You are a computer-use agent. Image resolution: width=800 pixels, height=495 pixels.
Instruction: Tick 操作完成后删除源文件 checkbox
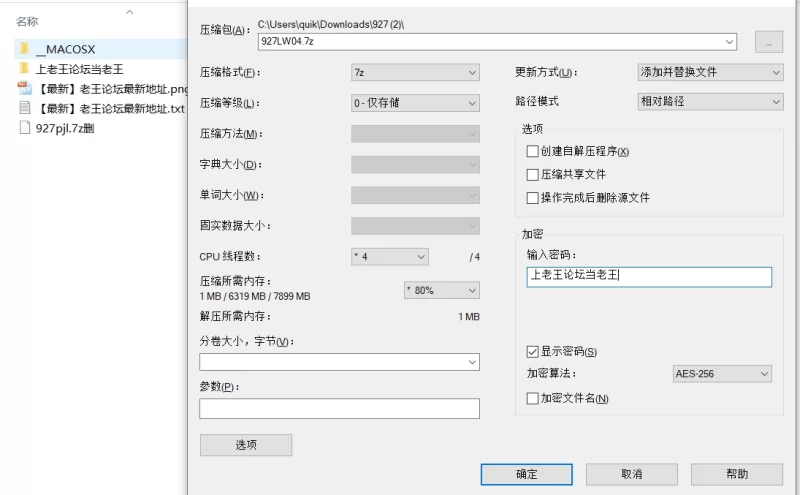tap(532, 197)
